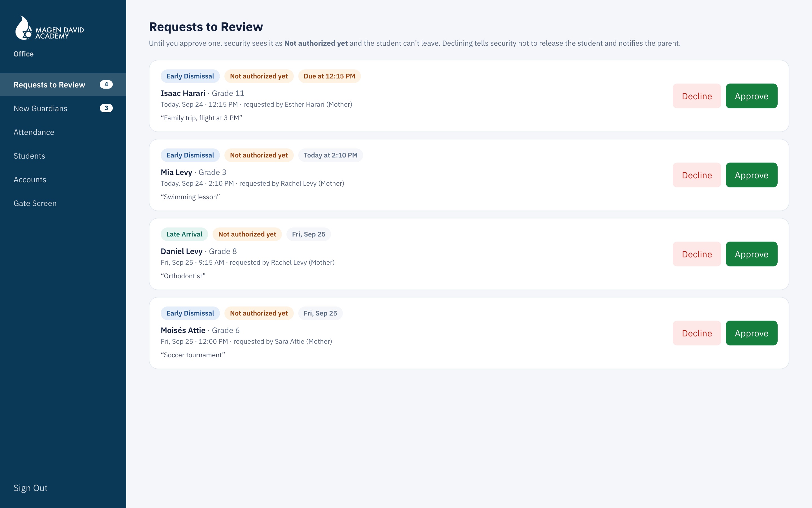Click the badge count 3 on New Guardians
Viewport: 812px width, 508px height.
[x=106, y=108]
